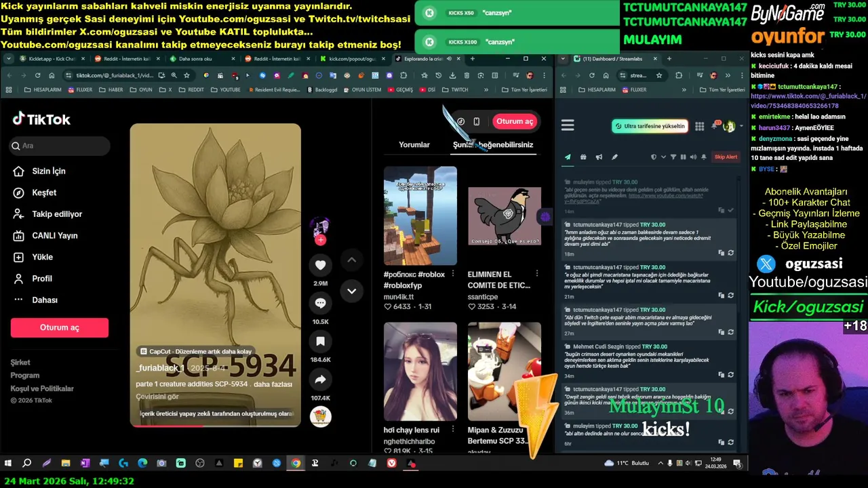Go to next video with down chevron
The width and height of the screenshot is (868, 488).
click(x=351, y=291)
